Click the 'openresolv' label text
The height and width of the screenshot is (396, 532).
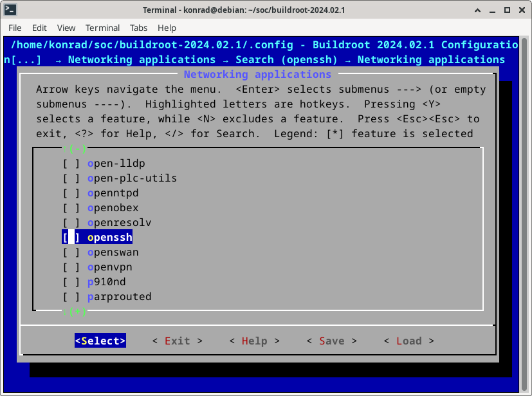click(x=120, y=223)
